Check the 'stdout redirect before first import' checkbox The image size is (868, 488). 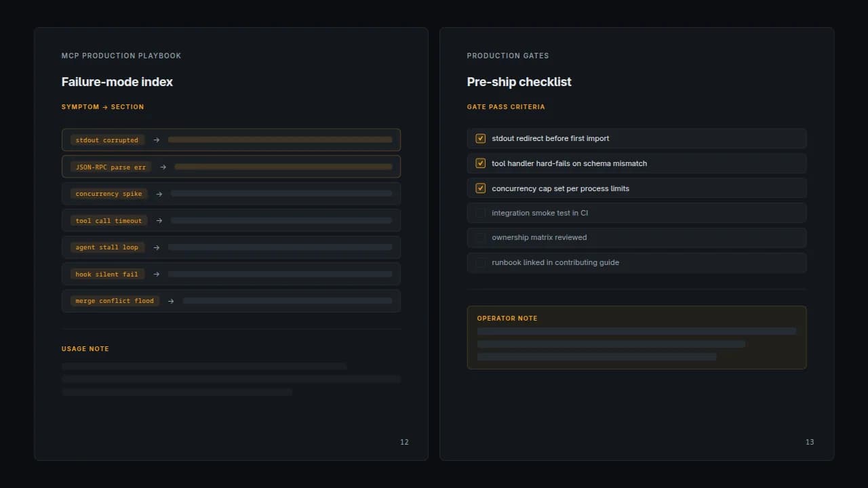(x=480, y=138)
